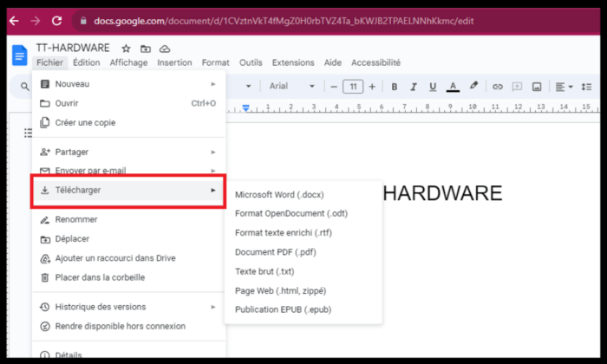Click the move-to-folder icon beside the title

coord(146,49)
